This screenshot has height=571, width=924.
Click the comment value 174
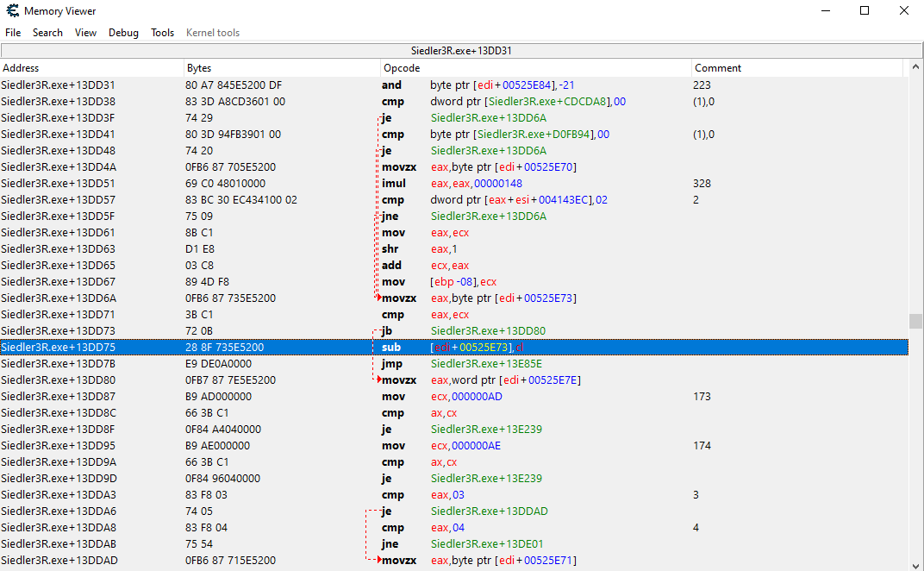click(702, 446)
